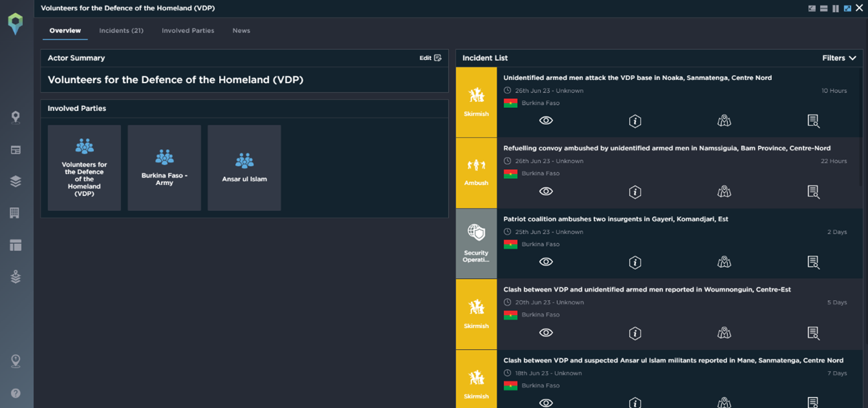Open the Filters dropdown
868x408 pixels.
pos(839,58)
